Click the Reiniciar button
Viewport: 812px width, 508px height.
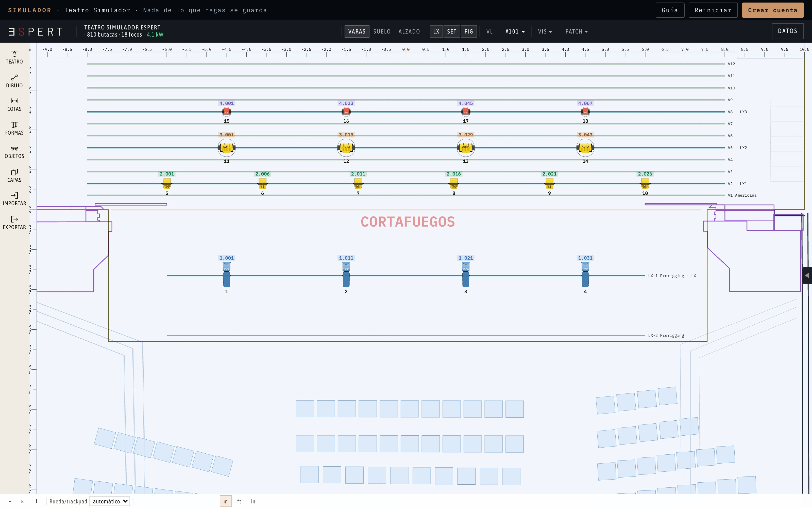tap(713, 10)
